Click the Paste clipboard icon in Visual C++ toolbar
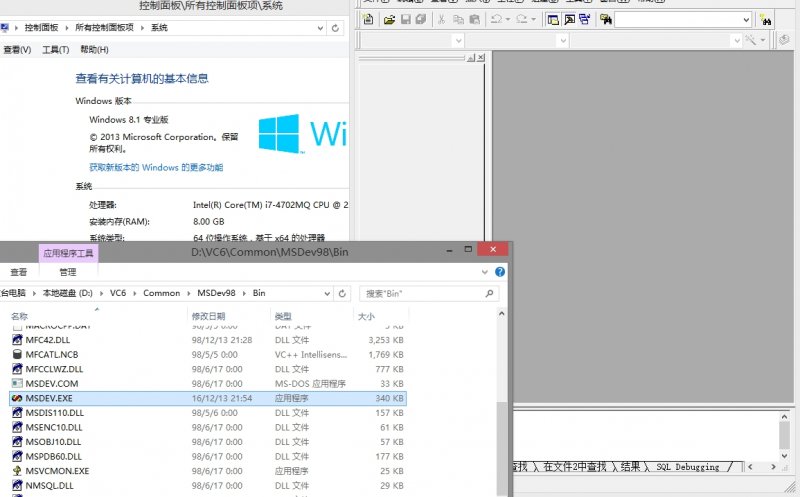The width and height of the screenshot is (800, 497). pos(474,19)
